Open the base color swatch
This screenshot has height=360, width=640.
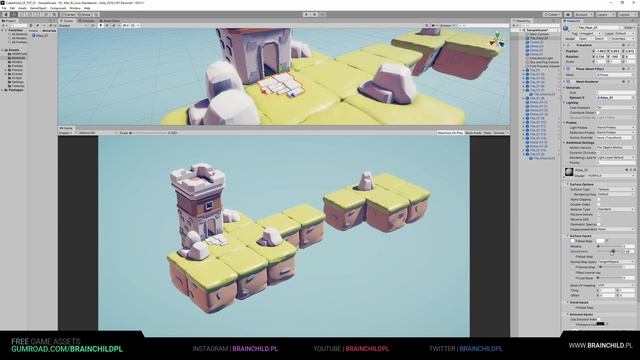[x=600, y=241]
